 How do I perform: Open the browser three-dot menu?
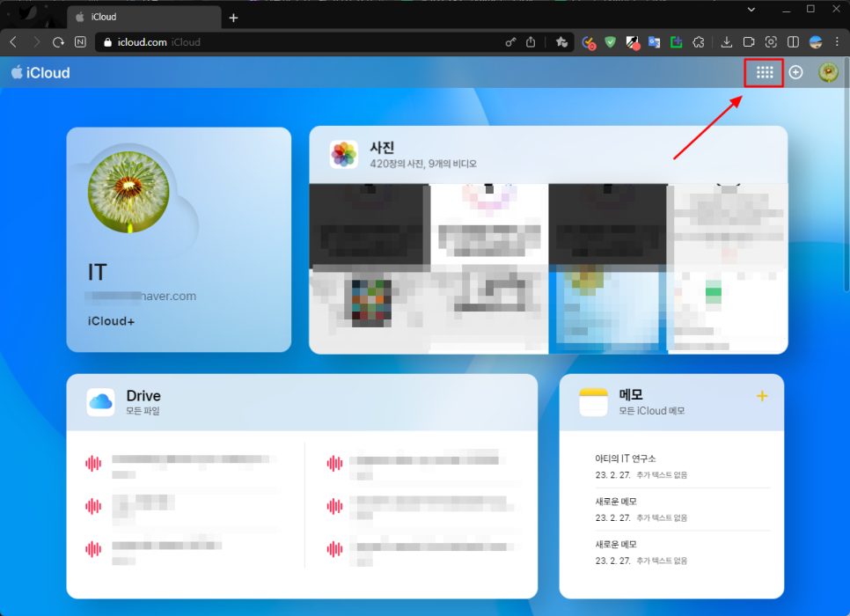pos(837,41)
